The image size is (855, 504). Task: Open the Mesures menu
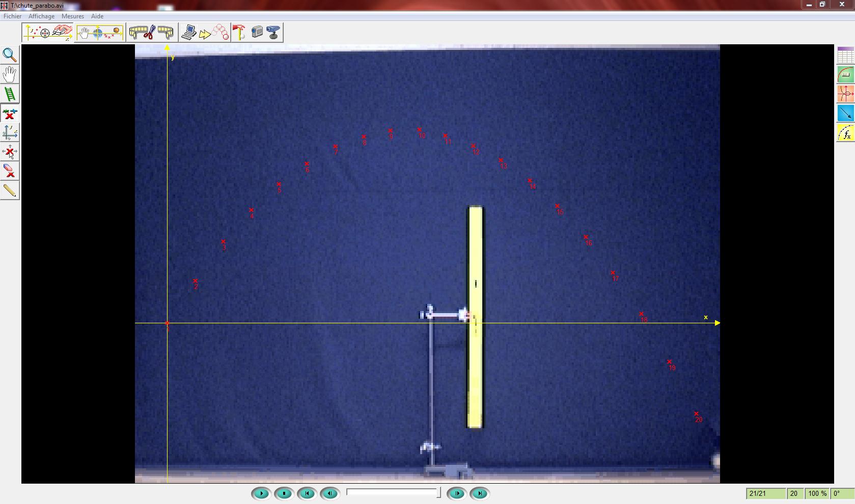click(72, 16)
